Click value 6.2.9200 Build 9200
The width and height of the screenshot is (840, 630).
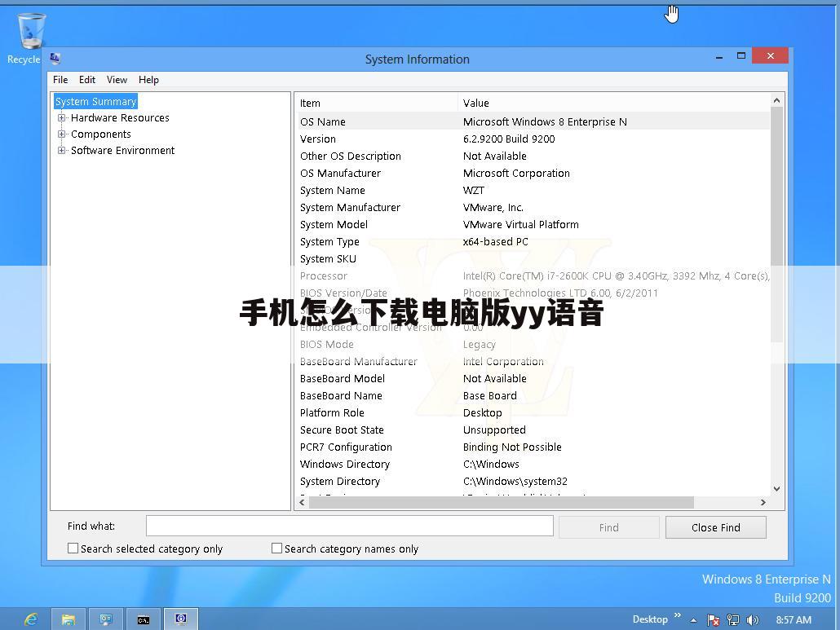509,139
